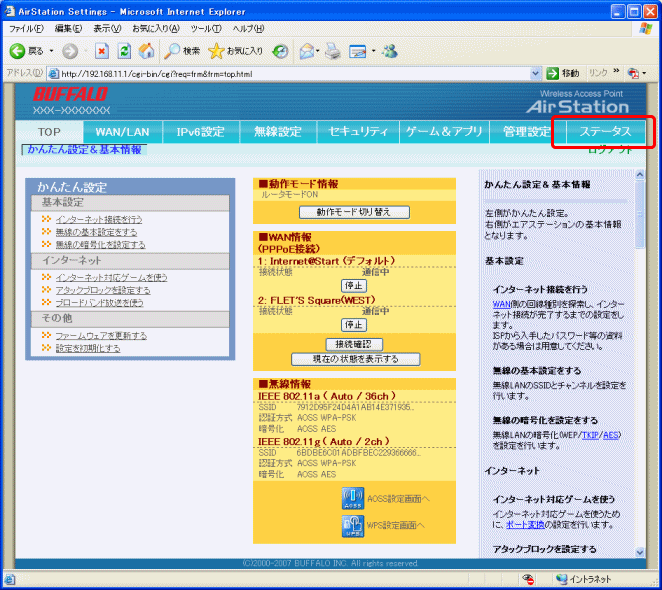The height and width of the screenshot is (590, 662).
Task: Click the IE Forward arrow icon
Action: click(x=70, y=52)
